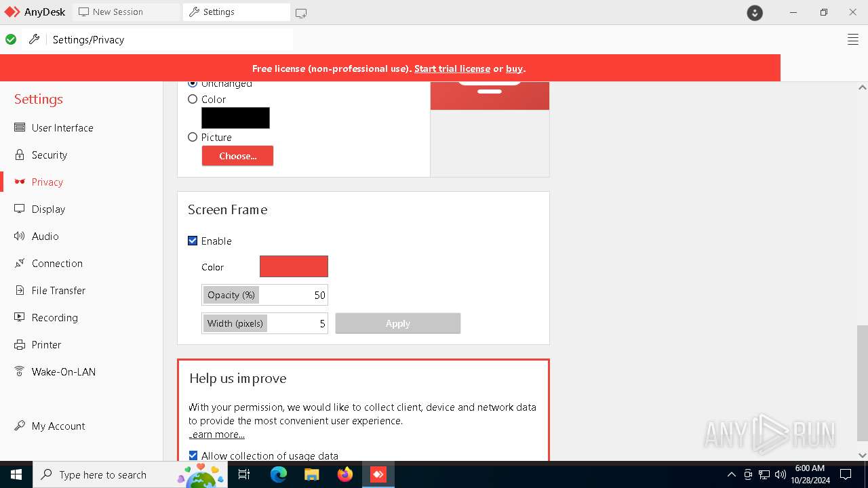Switch to the Settings tab

click(x=236, y=12)
